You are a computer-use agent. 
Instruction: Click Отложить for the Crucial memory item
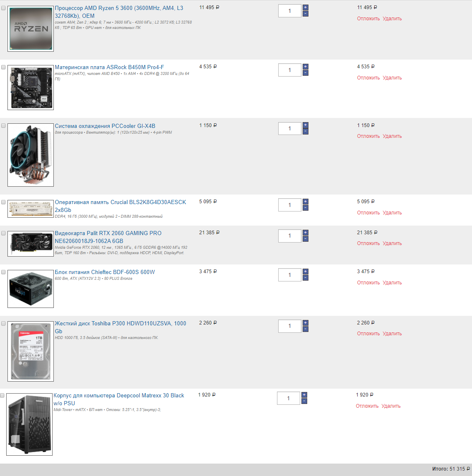368,212
